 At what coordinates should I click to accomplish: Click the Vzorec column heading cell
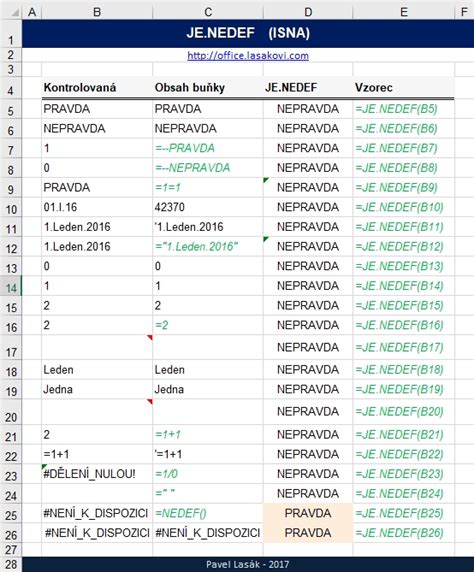click(x=404, y=88)
